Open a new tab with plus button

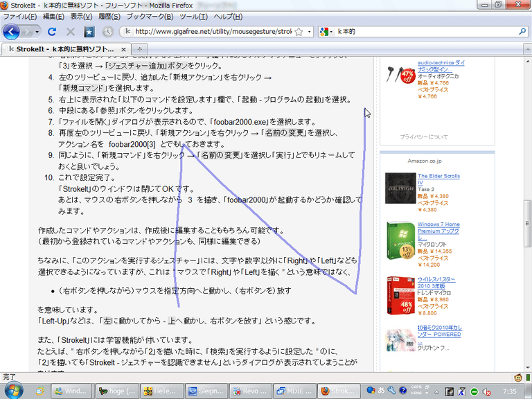pyautogui.click(x=139, y=49)
